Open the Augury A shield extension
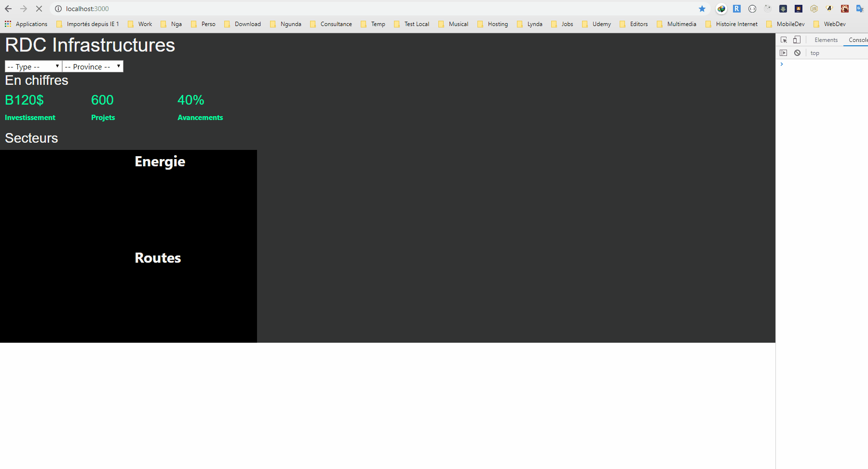The image size is (868, 469). [x=829, y=9]
